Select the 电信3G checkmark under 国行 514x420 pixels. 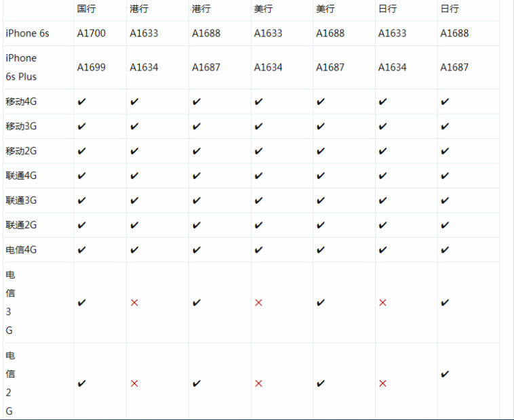point(82,303)
